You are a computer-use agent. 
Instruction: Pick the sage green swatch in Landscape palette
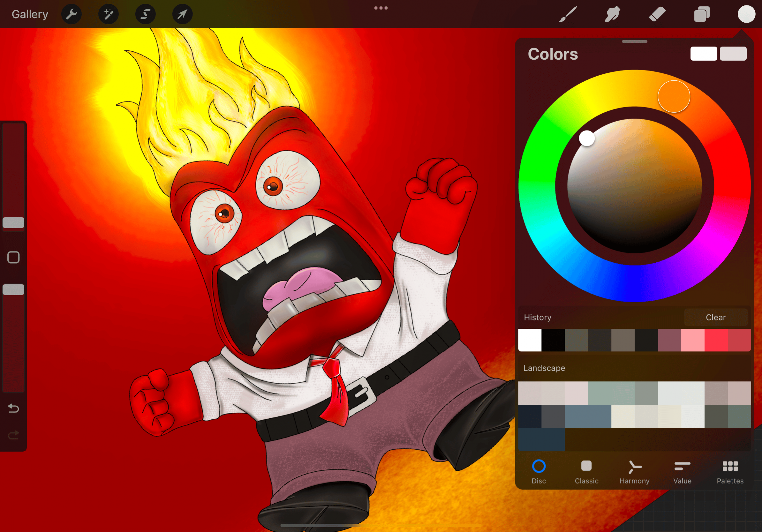point(611,393)
